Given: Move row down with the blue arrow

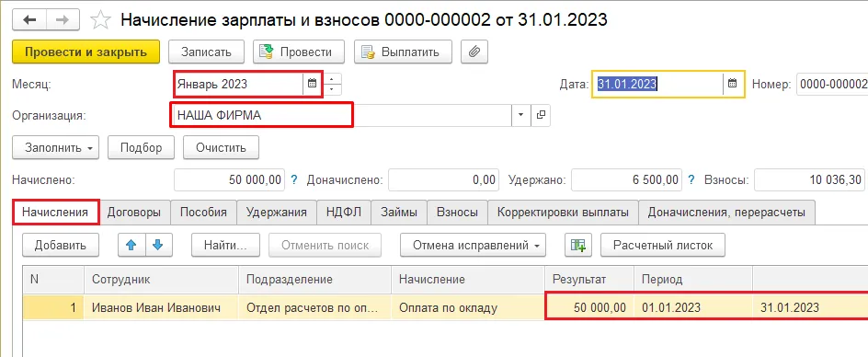Looking at the screenshot, I should pyautogui.click(x=158, y=245).
